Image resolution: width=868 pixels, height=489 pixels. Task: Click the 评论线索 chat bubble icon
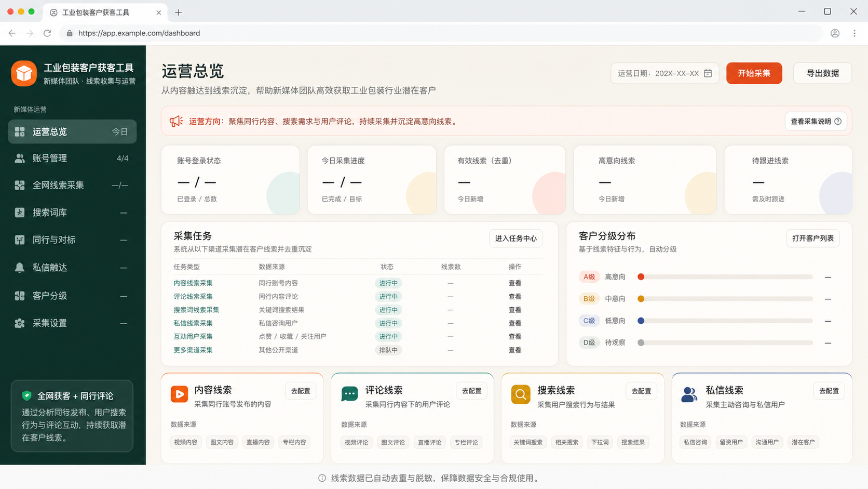(x=349, y=394)
